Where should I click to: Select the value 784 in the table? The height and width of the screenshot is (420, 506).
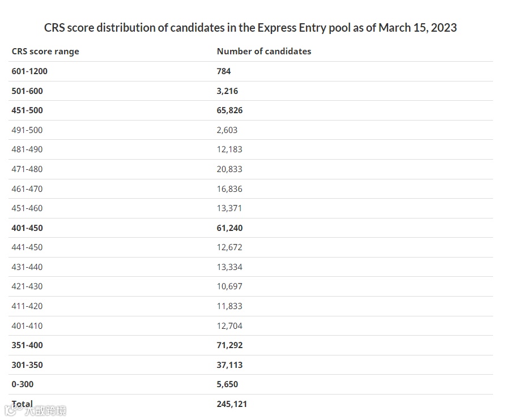224,71
